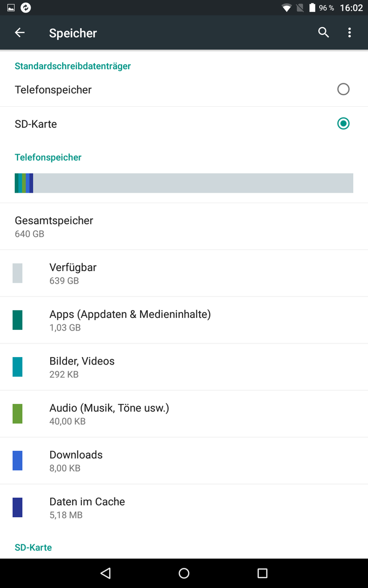Tap Daten im Cache to clear cache
Screen dimensions: 368x588
tap(184, 507)
